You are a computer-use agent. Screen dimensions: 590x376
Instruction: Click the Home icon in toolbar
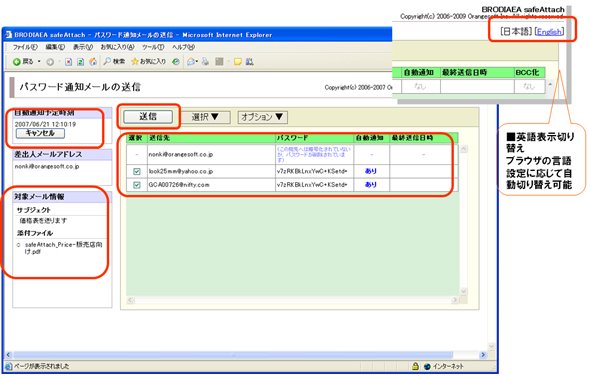tap(93, 62)
